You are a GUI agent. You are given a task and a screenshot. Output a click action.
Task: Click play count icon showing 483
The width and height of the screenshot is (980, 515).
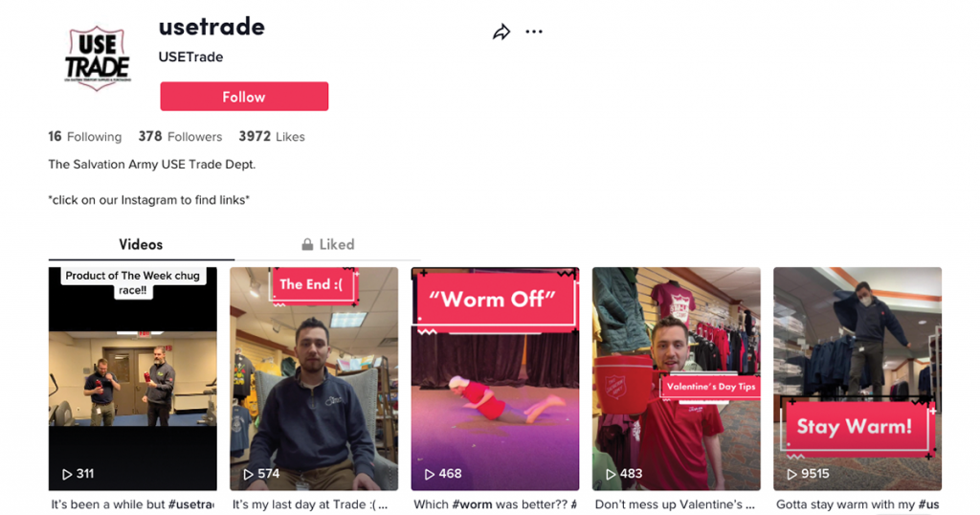point(611,475)
